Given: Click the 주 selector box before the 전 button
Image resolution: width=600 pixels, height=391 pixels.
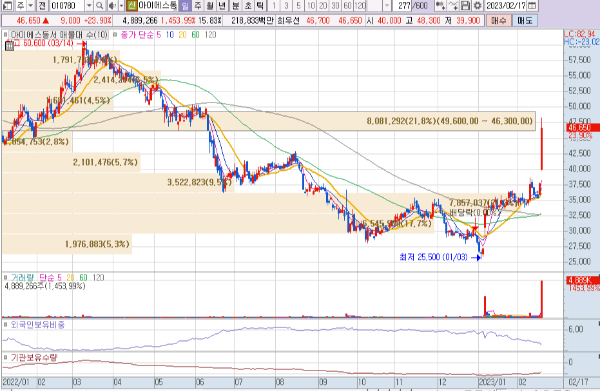Looking at the screenshot, I should click(21, 5).
